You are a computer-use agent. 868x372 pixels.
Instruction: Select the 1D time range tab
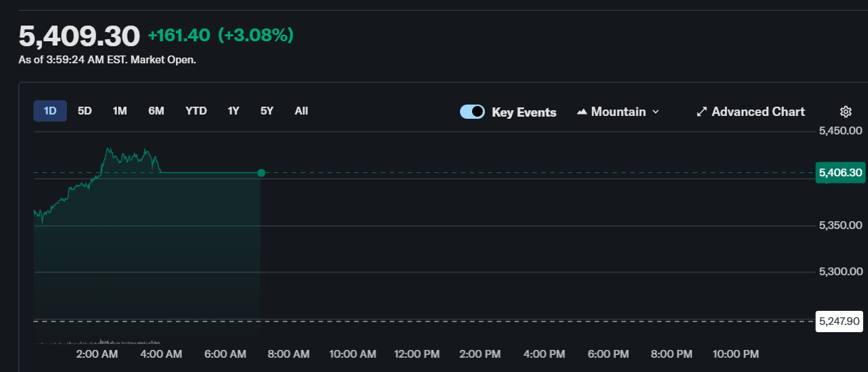(50, 111)
